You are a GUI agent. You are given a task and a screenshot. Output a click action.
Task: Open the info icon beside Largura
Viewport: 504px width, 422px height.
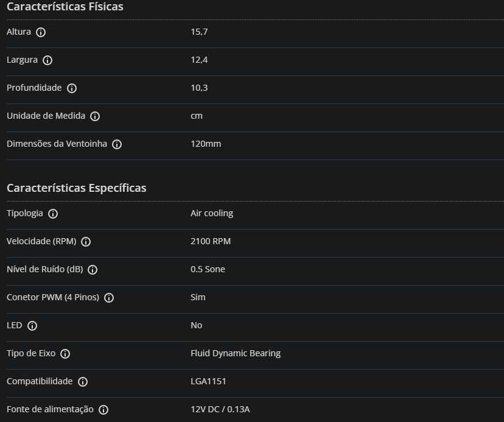pyautogui.click(x=47, y=60)
